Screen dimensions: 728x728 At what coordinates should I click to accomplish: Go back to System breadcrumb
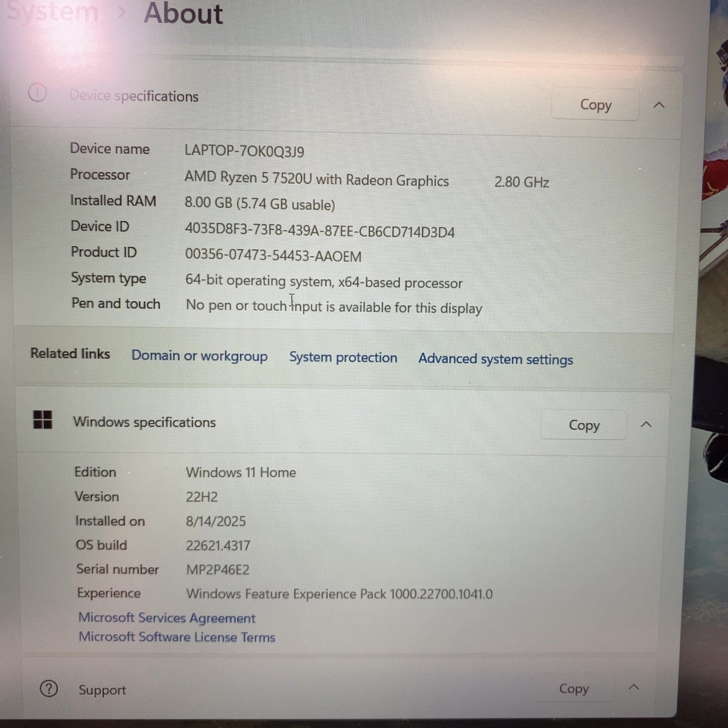(52, 11)
